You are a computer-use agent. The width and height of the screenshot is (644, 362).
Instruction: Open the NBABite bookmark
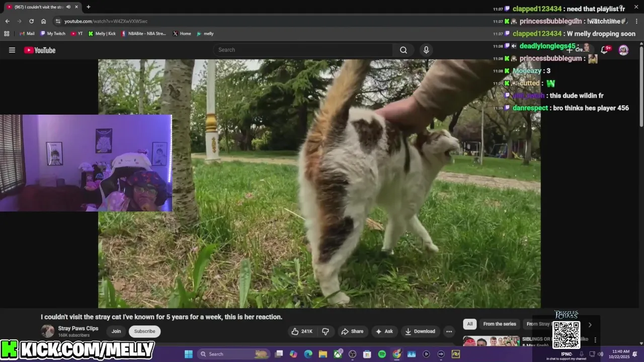(144, 34)
